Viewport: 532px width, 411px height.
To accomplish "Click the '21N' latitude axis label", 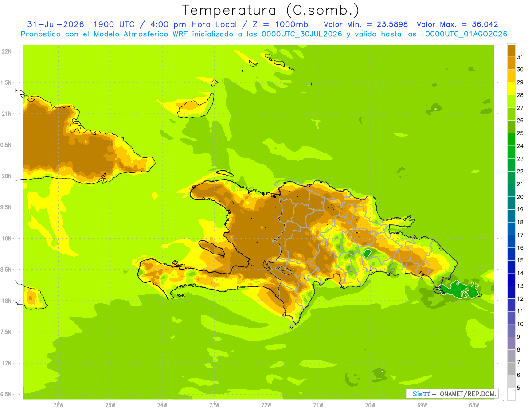I will click(x=7, y=114).
